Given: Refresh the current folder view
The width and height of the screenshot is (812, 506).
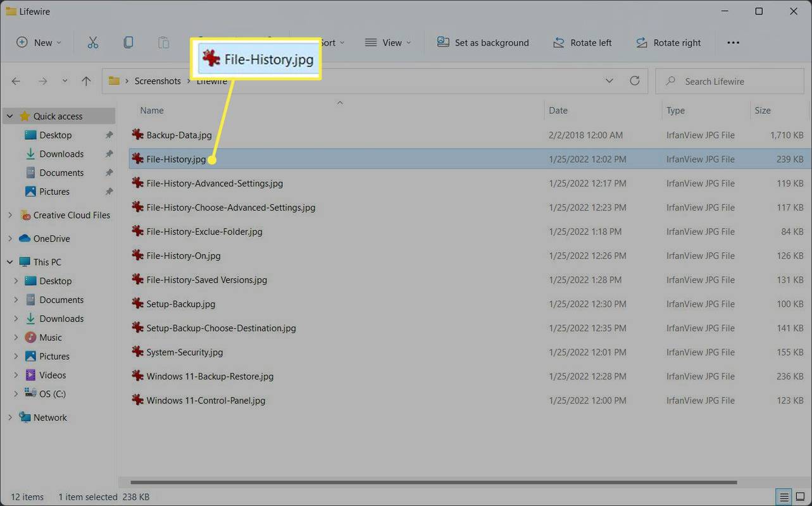Looking at the screenshot, I should pos(634,81).
